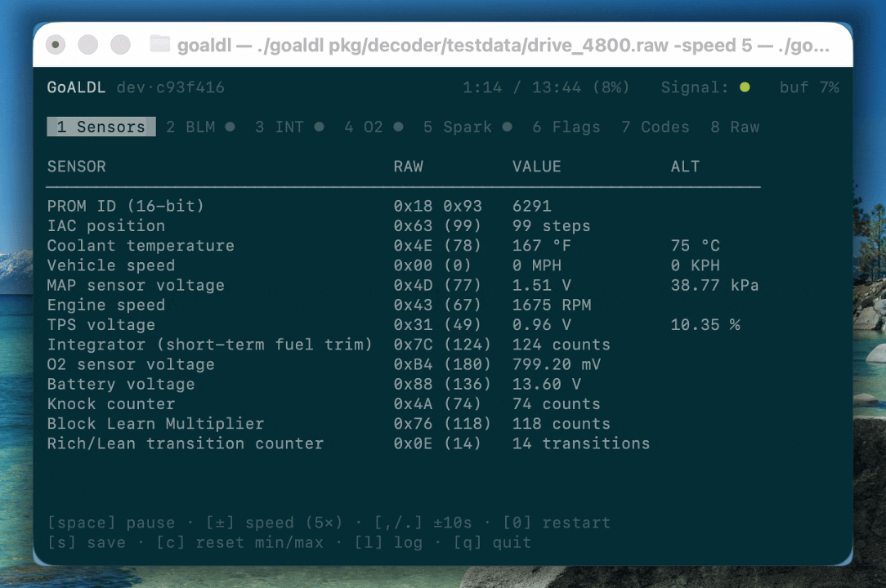Click the dot beside Spark tab
Screen dimensions: 886x588
[x=508, y=127]
